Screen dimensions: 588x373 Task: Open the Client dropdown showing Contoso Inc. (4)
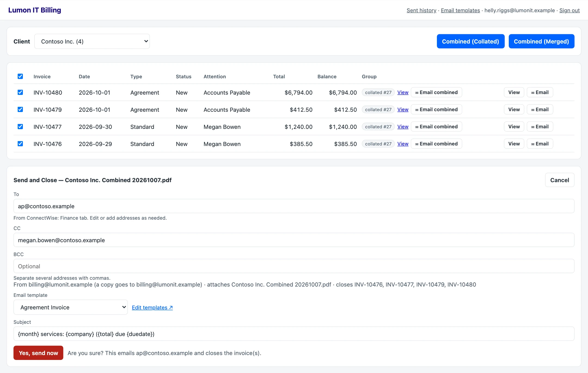point(92,41)
